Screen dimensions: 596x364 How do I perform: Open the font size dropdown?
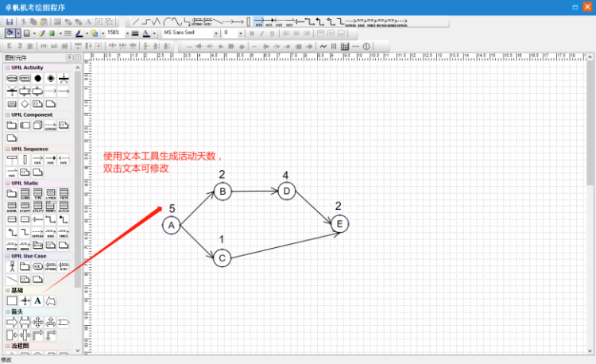[x=242, y=33]
